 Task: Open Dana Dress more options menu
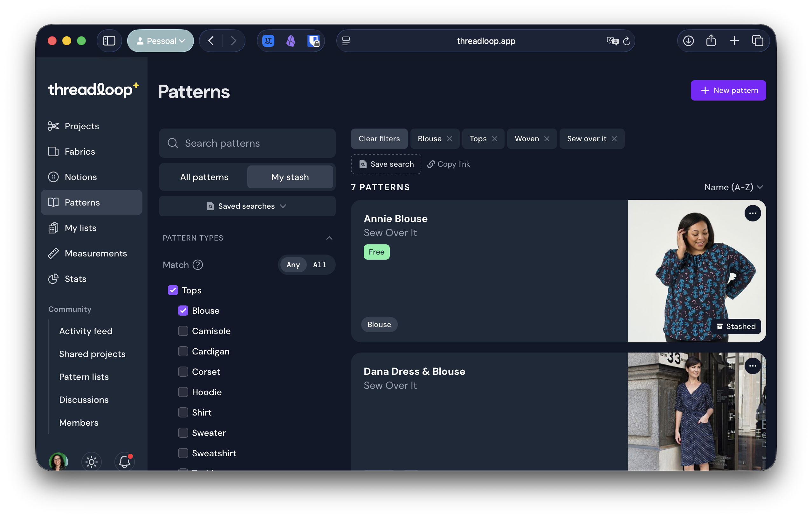tap(752, 366)
